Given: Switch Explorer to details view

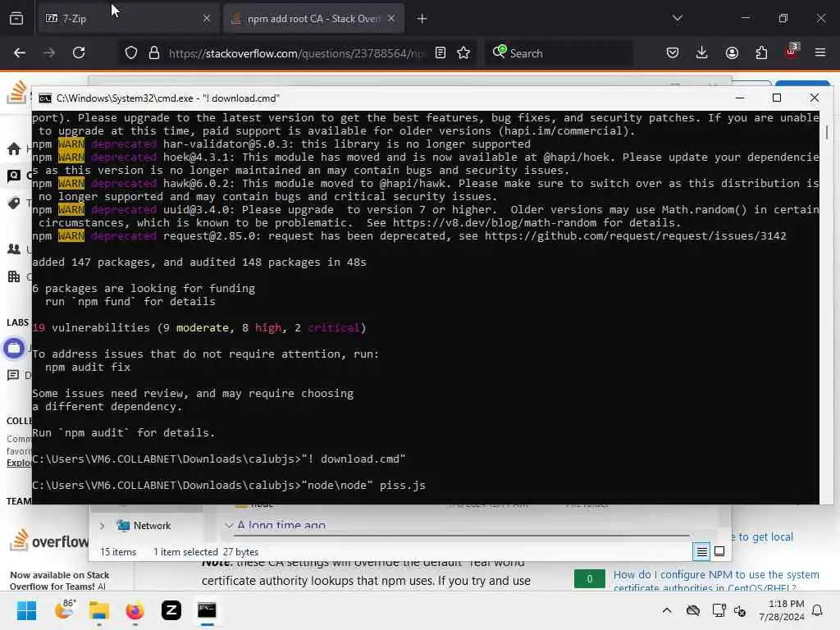Looking at the screenshot, I should (702, 552).
